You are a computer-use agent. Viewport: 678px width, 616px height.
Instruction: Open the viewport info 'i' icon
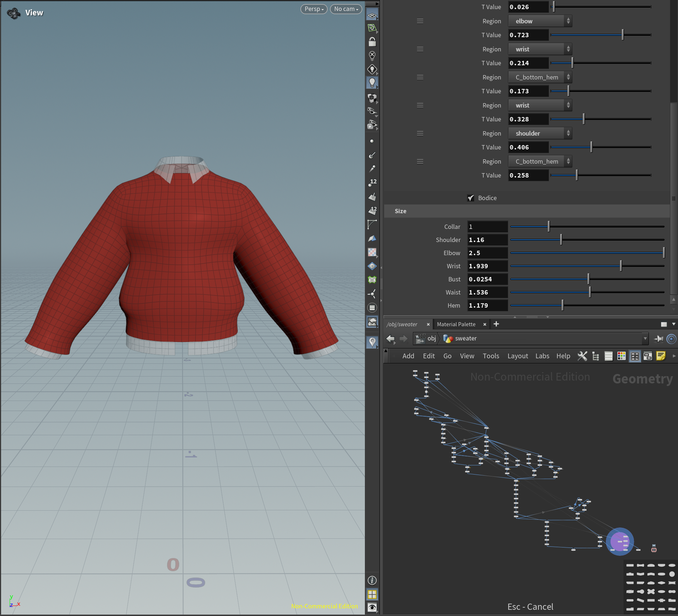[x=372, y=580]
